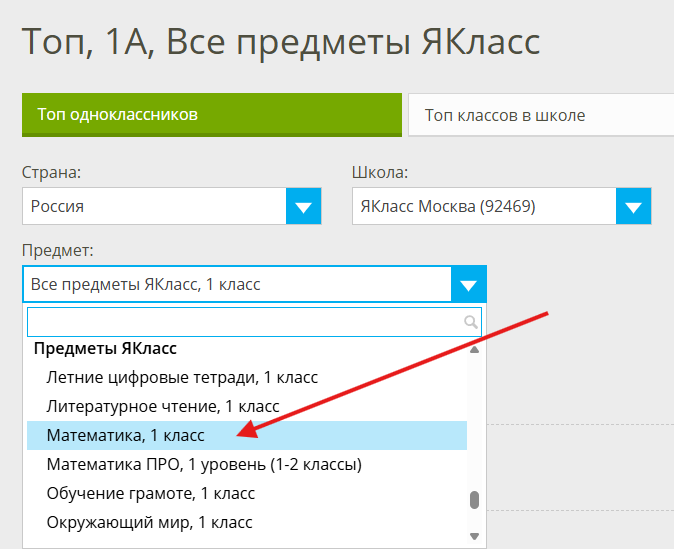674x549 pixels.
Task: Click the list scrollbar down arrow
Action: [x=475, y=536]
